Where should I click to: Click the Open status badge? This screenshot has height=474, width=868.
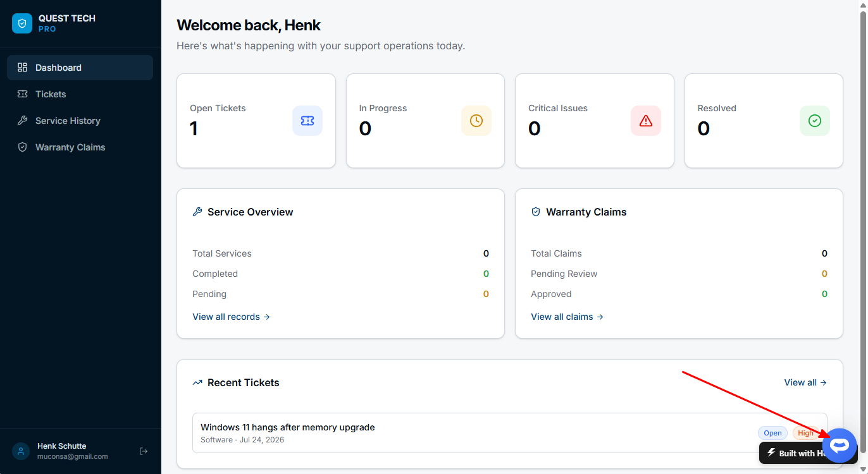tap(772, 433)
